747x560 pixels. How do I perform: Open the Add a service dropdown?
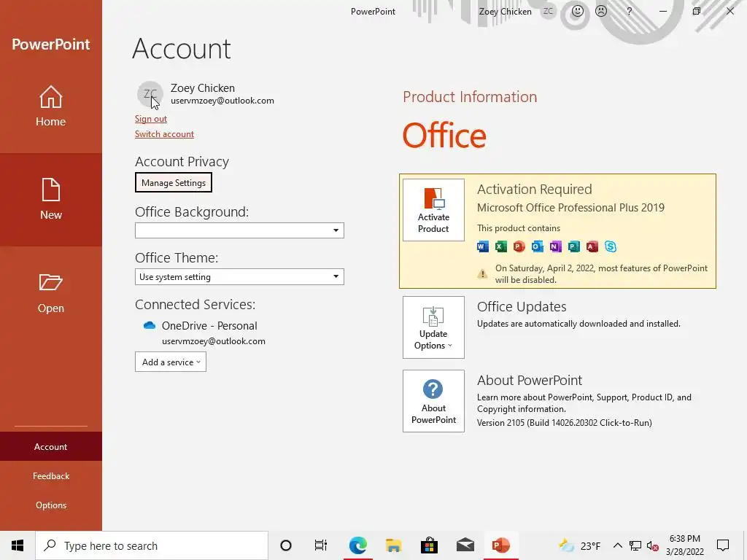171,362
